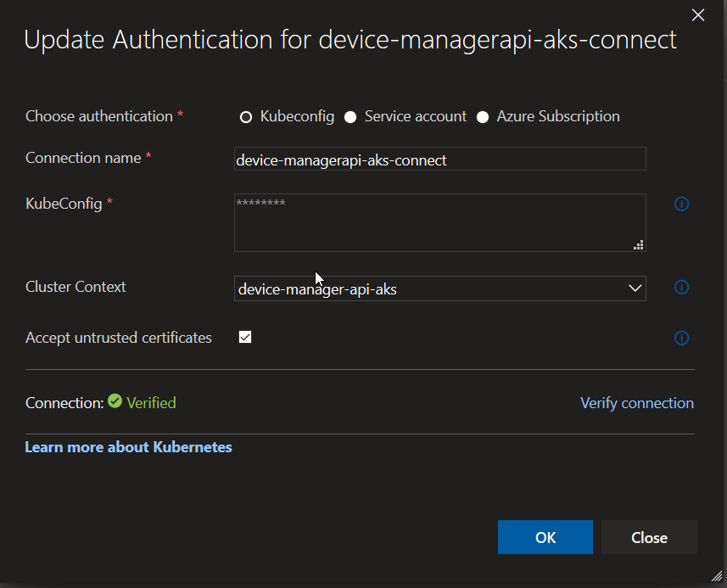Screen dimensions: 727x588
Task: Show info for Accept untrusted certificates
Action: [681, 338]
